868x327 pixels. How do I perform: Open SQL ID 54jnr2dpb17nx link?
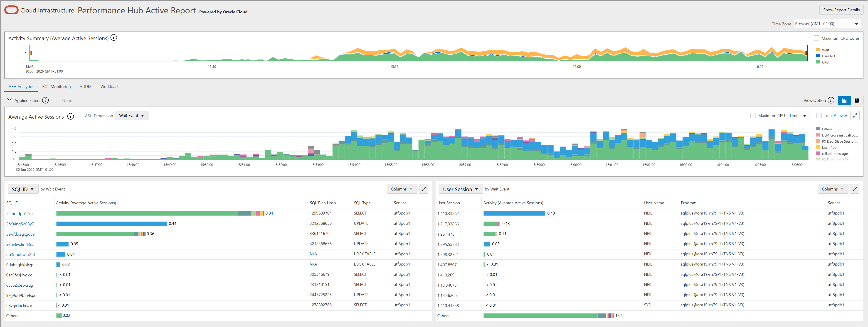[x=20, y=214]
